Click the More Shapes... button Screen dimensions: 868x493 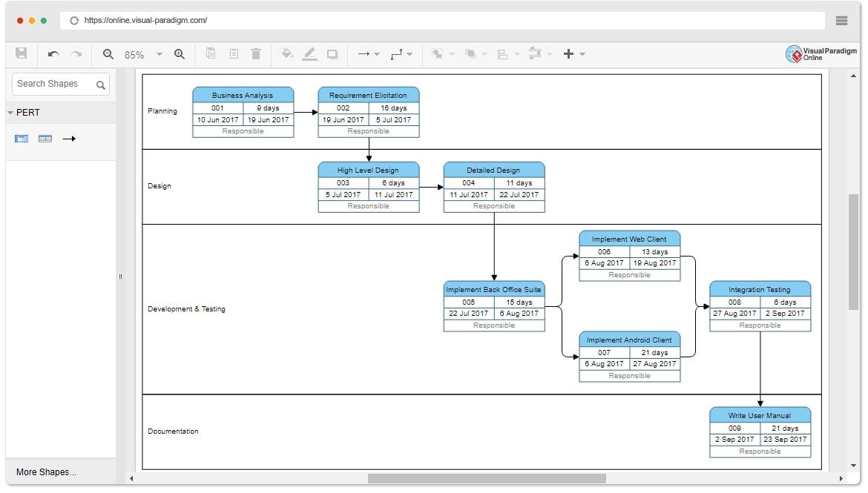point(46,472)
